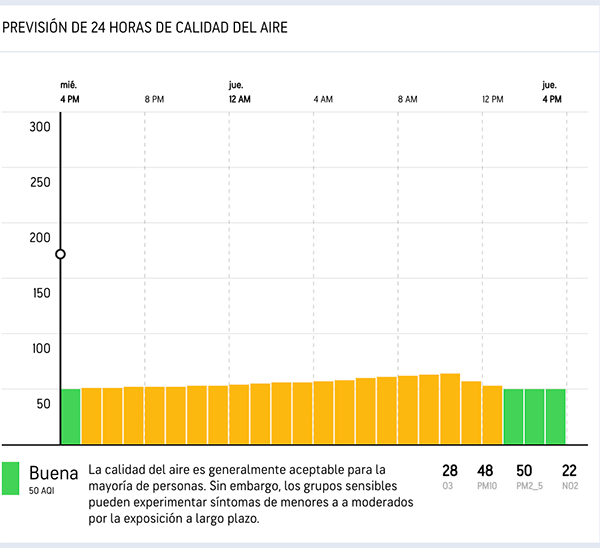Image resolution: width=600 pixels, height=548 pixels.
Task: Open the O3 value of 28
Action: pyautogui.click(x=450, y=476)
